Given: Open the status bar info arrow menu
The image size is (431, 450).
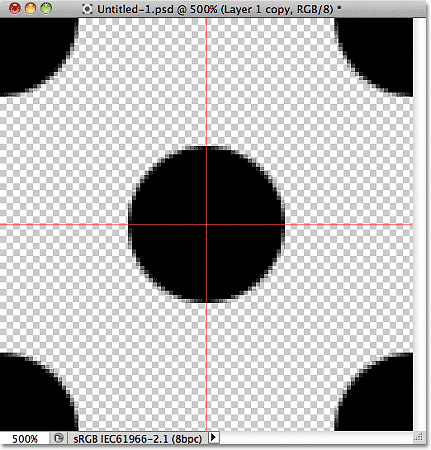Looking at the screenshot, I should click(213, 438).
